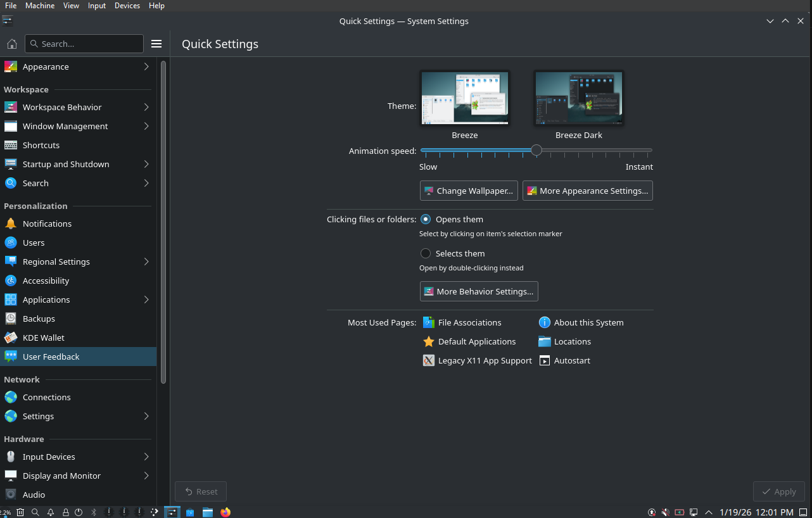Open the Autostart page
Viewport: 812px width, 518px height.
(570, 360)
